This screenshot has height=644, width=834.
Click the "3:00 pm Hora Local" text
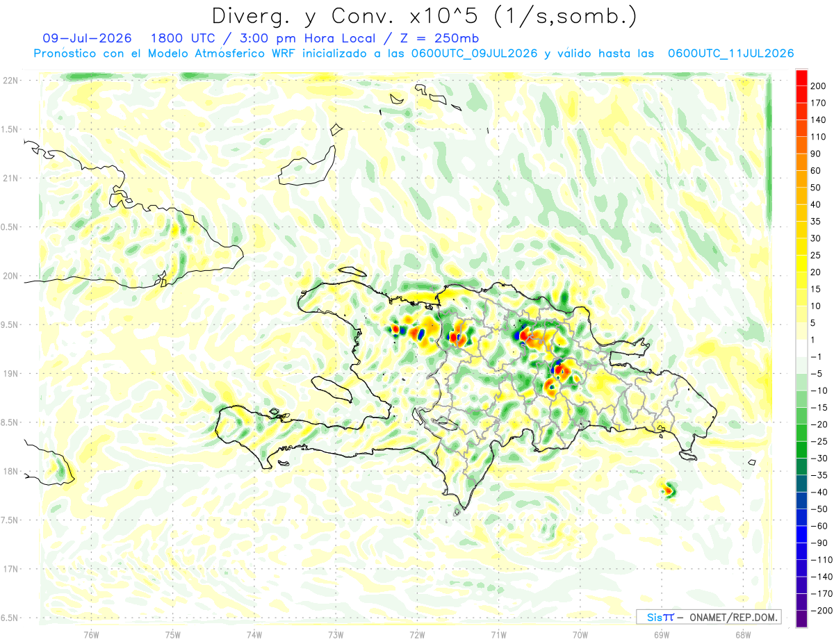click(303, 38)
